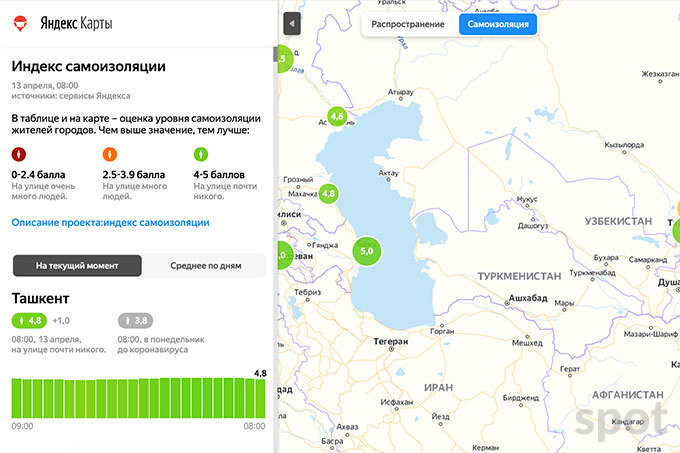Click the Самарканд city label on map
This screenshot has height=453, width=680.
648,260
